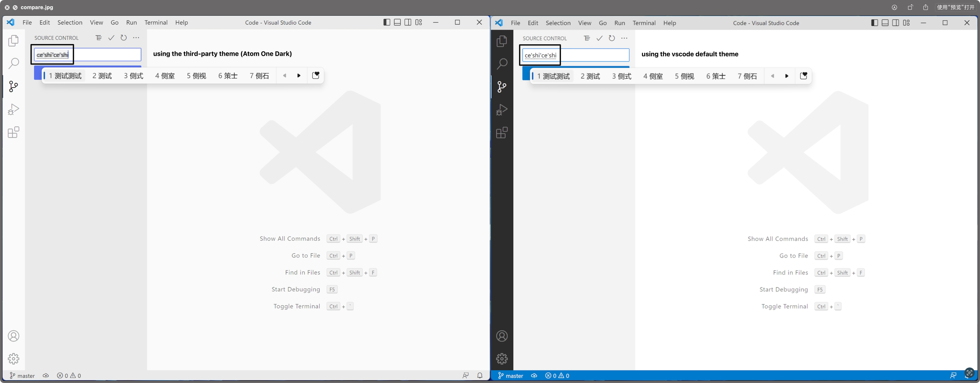Toggle the secondary side bar layout icon
Viewport: 980px width, 383px height.
click(408, 22)
